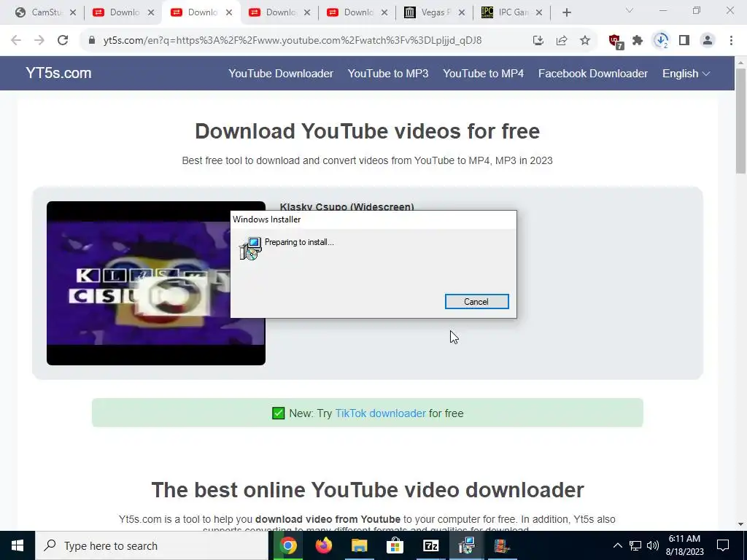Open YouTube to MP4 nav link
Image resolution: width=747 pixels, height=560 pixels.
click(x=483, y=74)
